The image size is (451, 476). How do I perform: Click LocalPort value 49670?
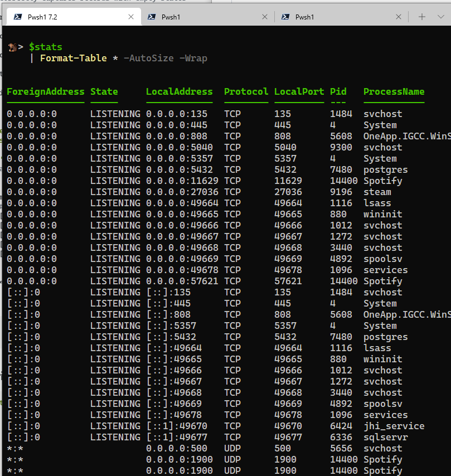pos(288,426)
